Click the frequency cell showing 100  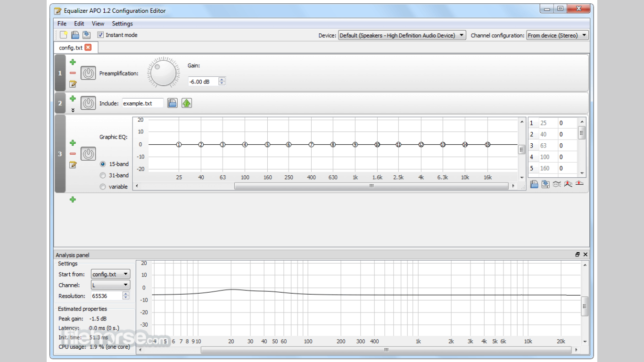548,157
